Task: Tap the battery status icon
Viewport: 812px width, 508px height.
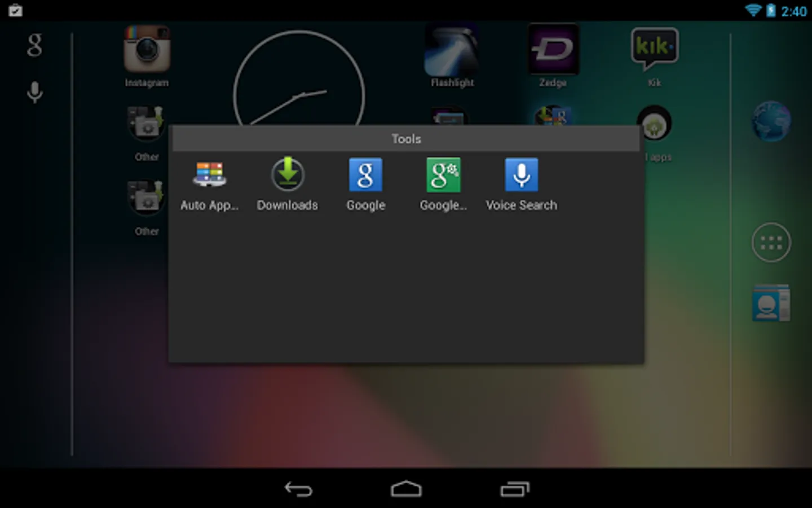Action: point(771,10)
